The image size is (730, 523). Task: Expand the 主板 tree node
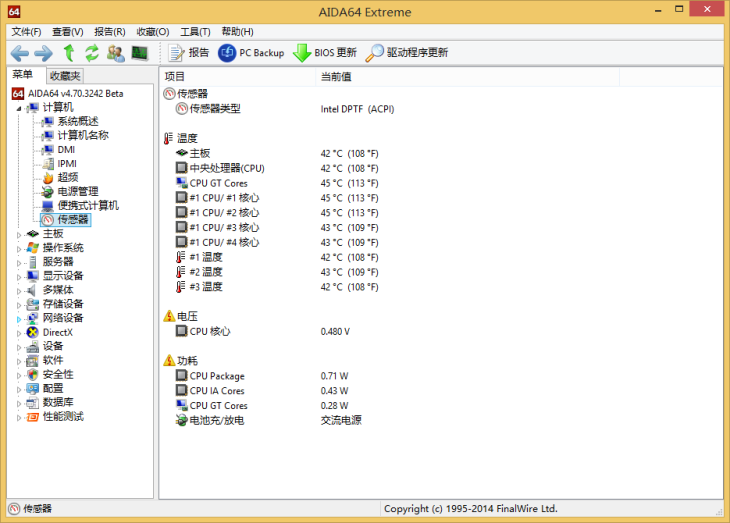(x=19, y=235)
